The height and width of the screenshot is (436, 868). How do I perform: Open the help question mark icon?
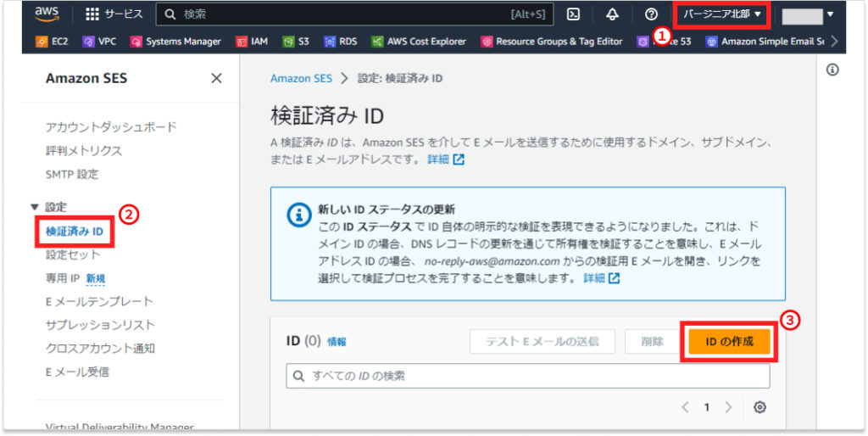(651, 14)
